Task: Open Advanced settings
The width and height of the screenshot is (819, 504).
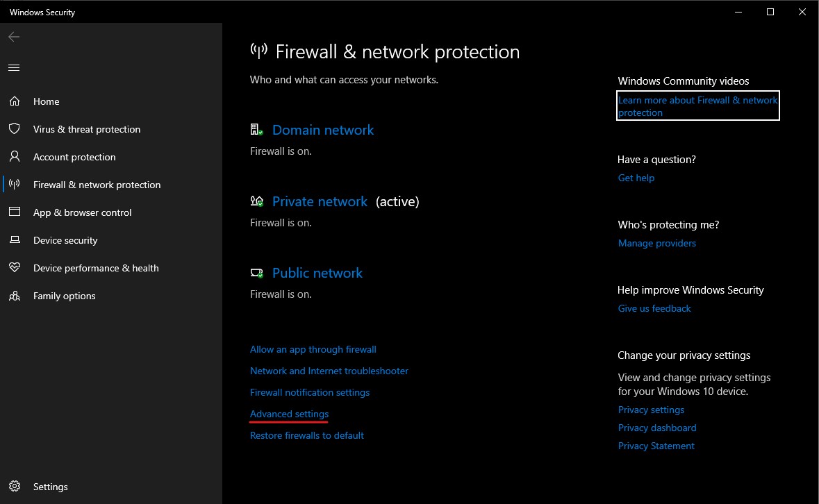Action: coord(288,414)
